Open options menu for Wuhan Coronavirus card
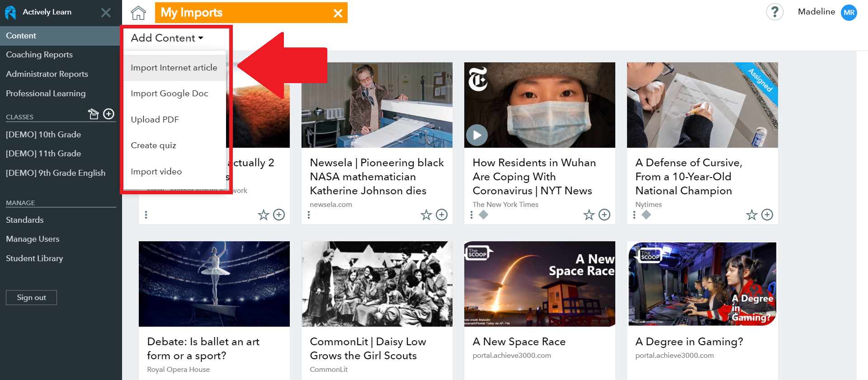Image resolution: width=868 pixels, height=380 pixels. pos(472,215)
